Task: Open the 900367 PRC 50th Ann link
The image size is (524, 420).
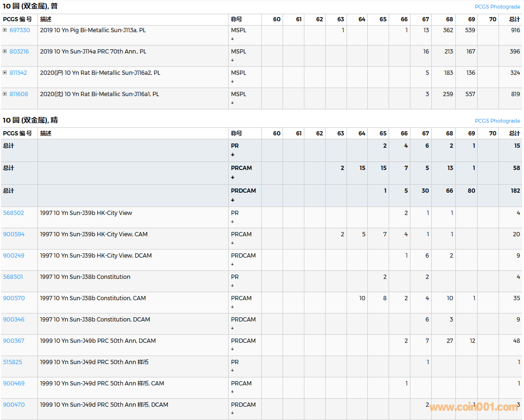Action: pyautogui.click(x=13, y=341)
